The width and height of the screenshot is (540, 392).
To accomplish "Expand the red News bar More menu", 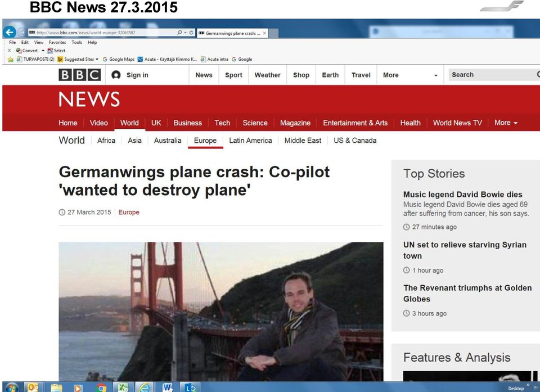I will (x=506, y=123).
